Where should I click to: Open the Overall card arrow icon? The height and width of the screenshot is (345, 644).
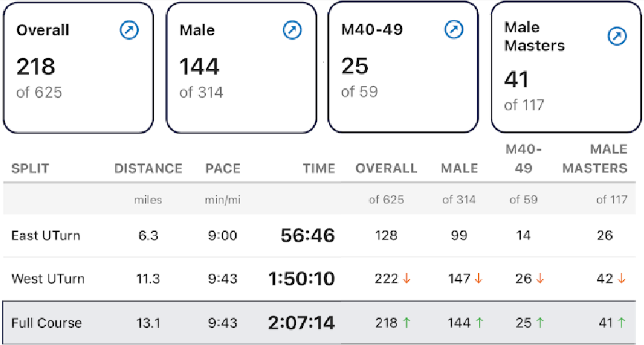(128, 30)
